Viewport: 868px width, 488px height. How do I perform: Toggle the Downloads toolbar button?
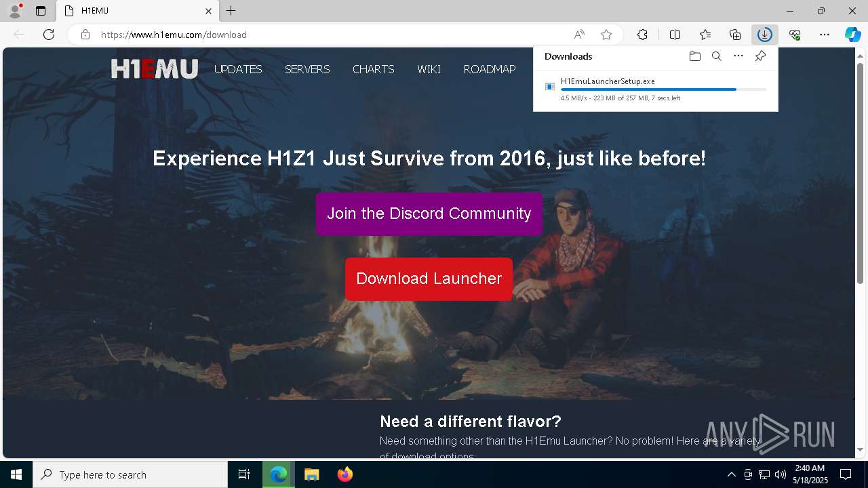[765, 35]
